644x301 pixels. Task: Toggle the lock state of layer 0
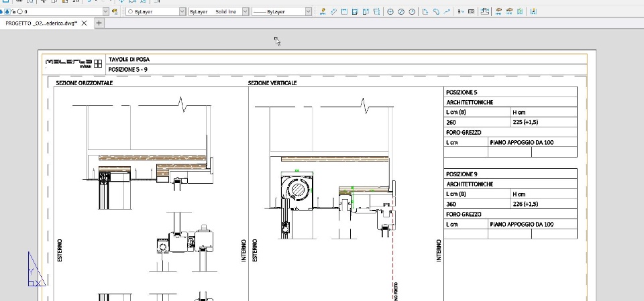point(13,11)
